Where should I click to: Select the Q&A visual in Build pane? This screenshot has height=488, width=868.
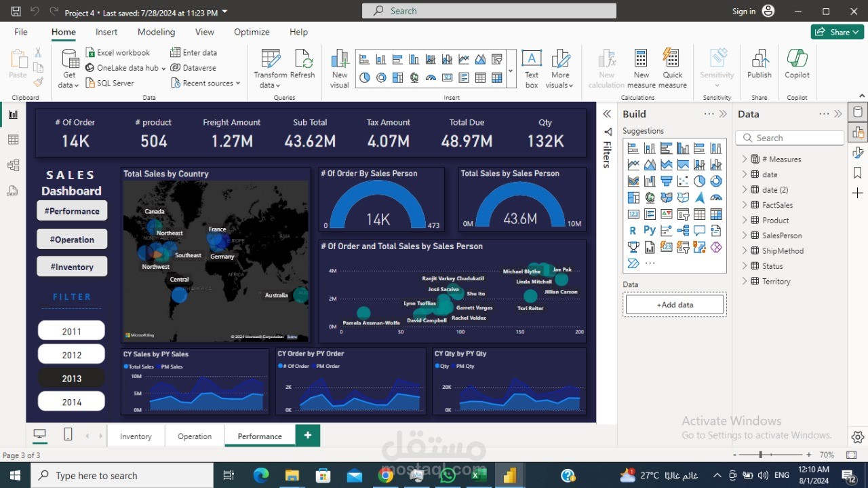point(700,231)
